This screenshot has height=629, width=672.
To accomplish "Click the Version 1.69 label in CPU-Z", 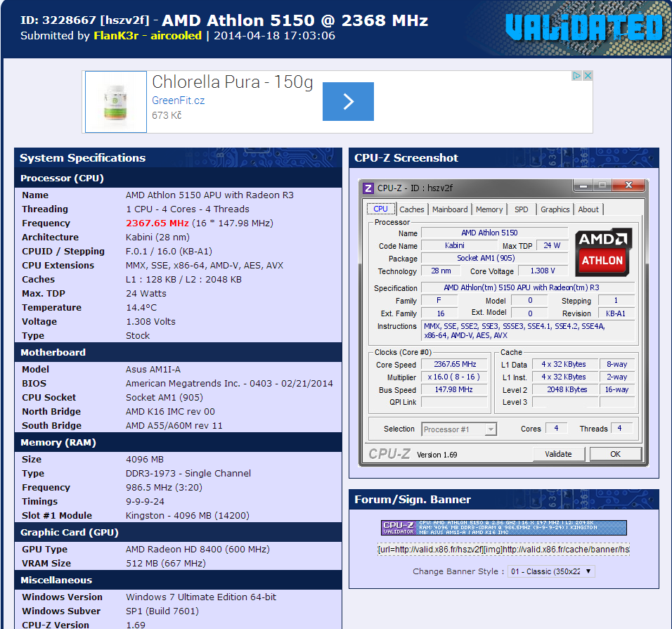I will click(437, 455).
